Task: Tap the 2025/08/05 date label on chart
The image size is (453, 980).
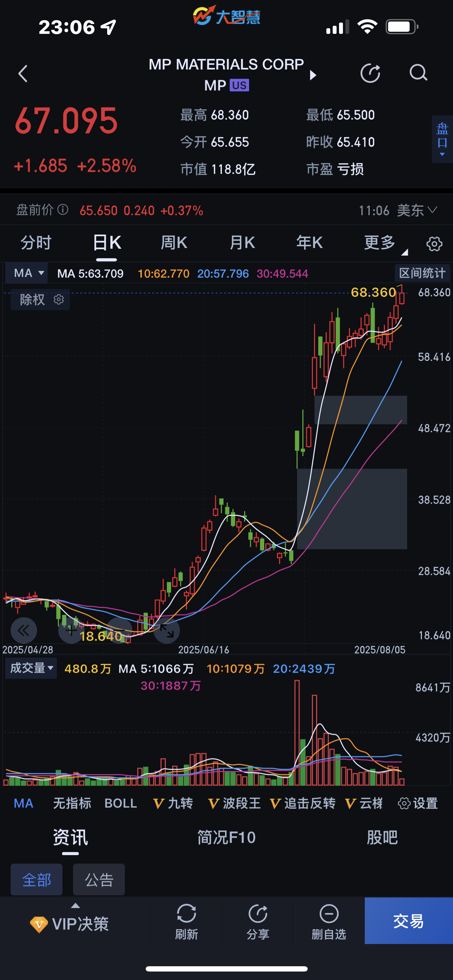Action: pos(380,650)
